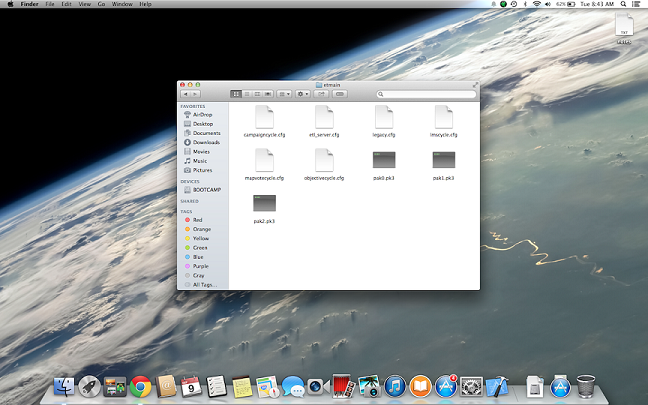Open Xcode from the Dock
The image size is (648, 405).
(x=497, y=386)
